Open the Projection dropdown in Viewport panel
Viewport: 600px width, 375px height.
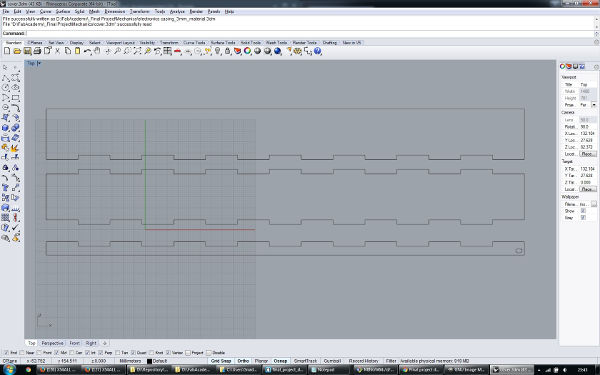coord(594,105)
